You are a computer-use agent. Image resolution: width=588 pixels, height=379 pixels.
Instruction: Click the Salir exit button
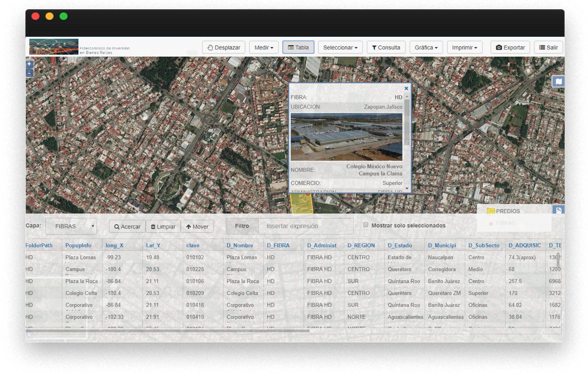coord(548,47)
